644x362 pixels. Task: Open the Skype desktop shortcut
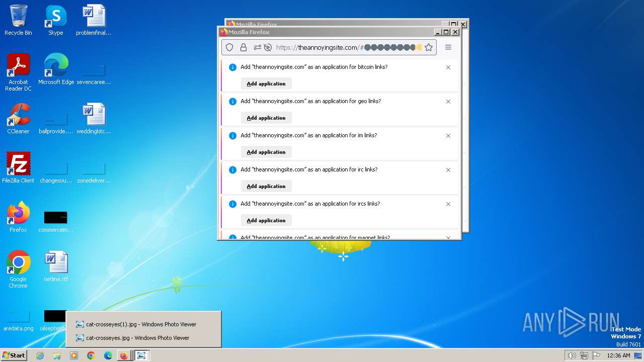tap(56, 21)
